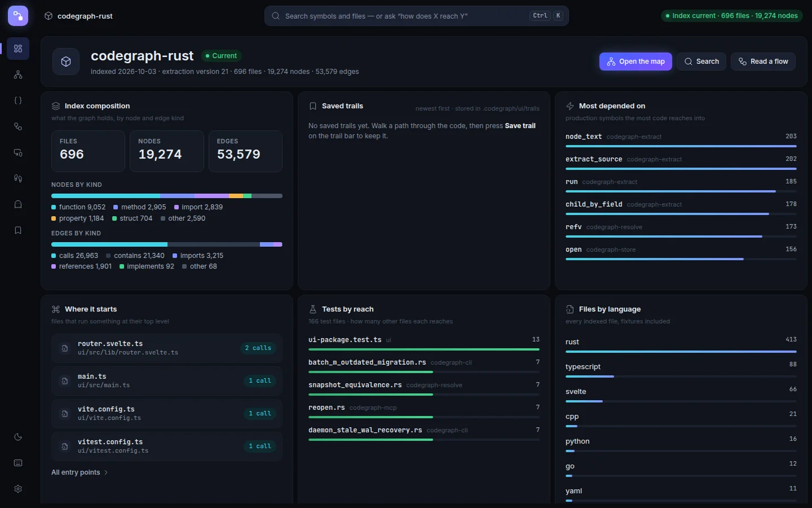812x508 pixels.
Task: Click the Search button in header
Action: pyautogui.click(x=701, y=62)
